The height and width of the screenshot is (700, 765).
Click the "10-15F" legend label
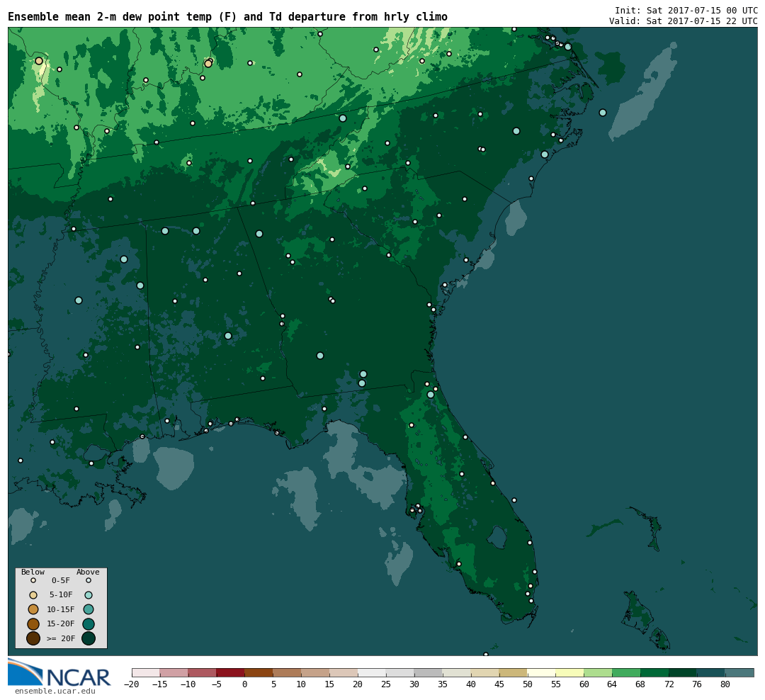click(x=61, y=610)
